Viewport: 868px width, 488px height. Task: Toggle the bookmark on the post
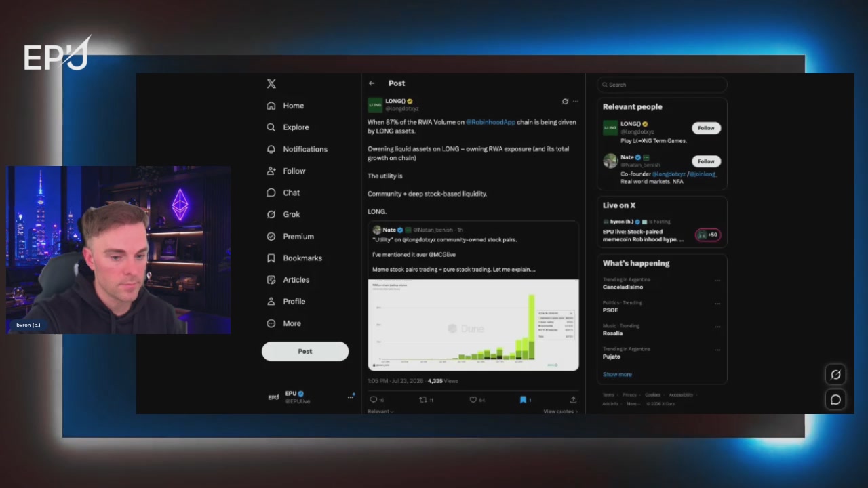(x=523, y=400)
